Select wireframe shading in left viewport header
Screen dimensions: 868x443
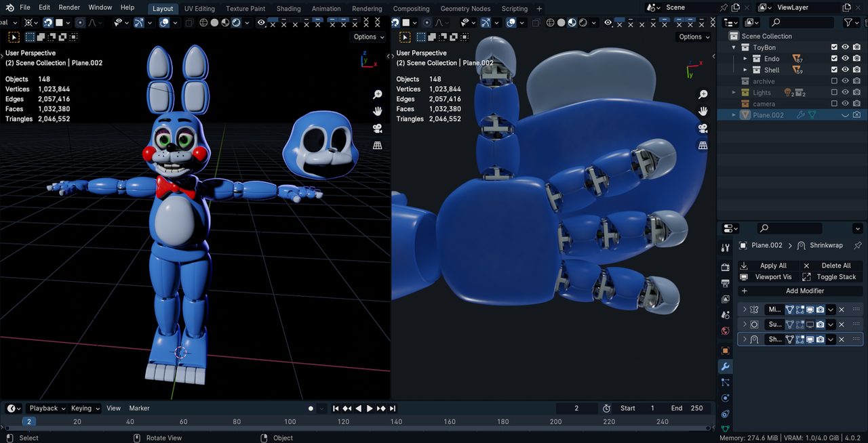pyautogui.click(x=204, y=22)
